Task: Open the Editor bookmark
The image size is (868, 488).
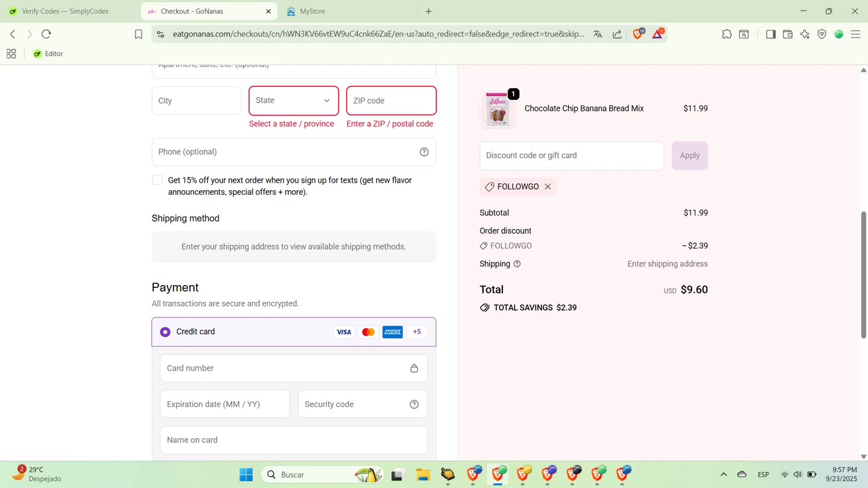Action: (48, 54)
